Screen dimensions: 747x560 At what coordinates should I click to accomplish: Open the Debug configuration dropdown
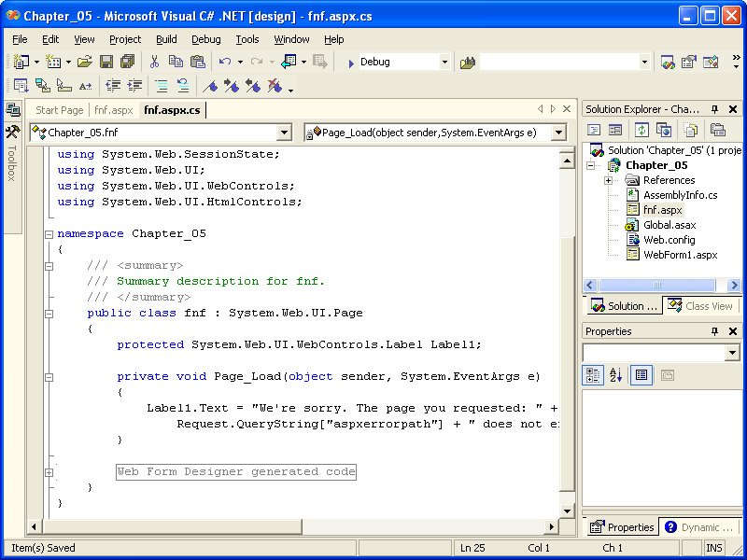444,62
